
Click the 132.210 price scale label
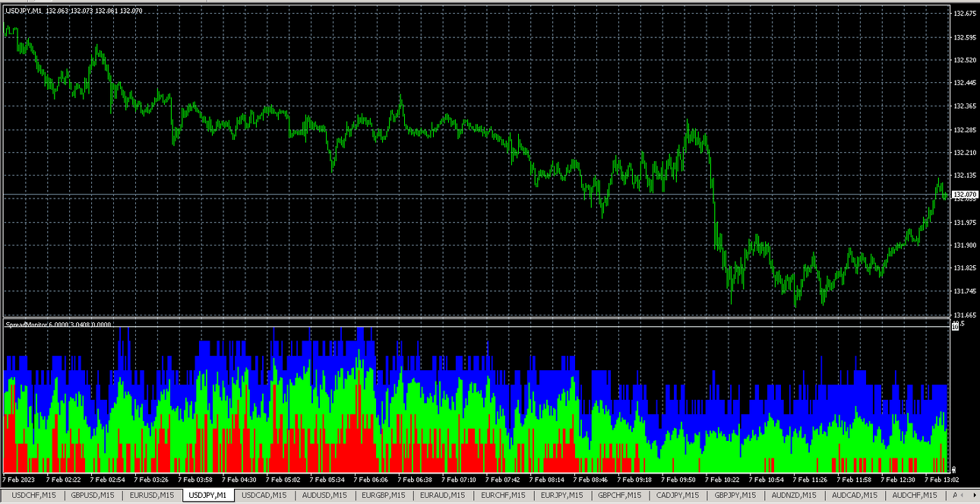click(x=964, y=153)
